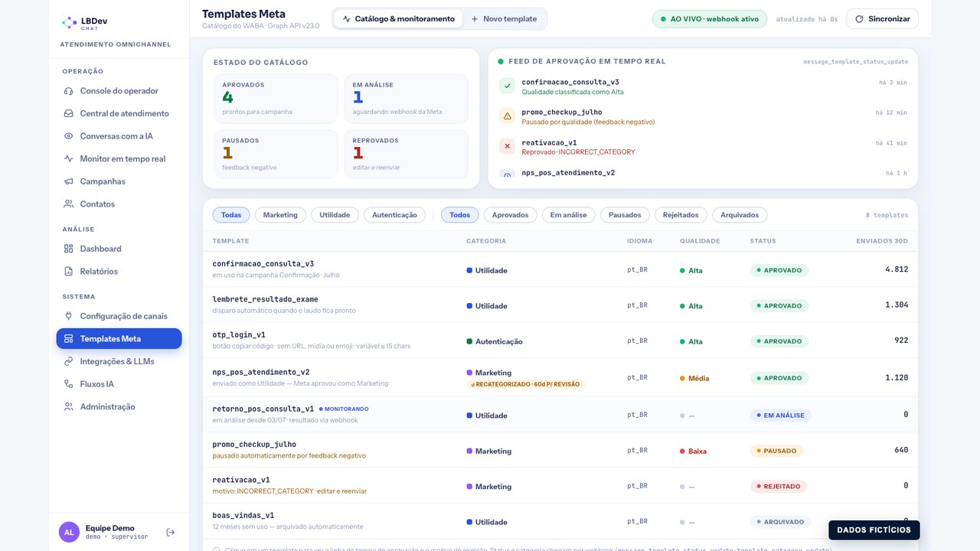Open the Dashboard page
Screen dimensions: 980x551
(x=119, y=249)
